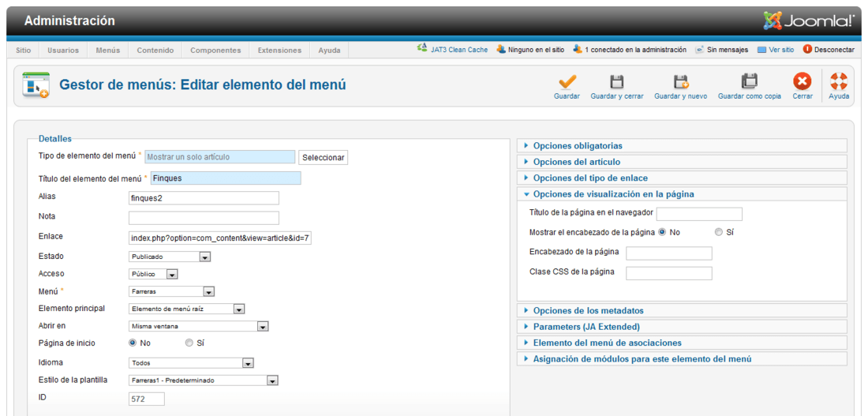The image size is (868, 416).
Task: Click the Guardar y nuevo disk icon
Action: click(680, 82)
